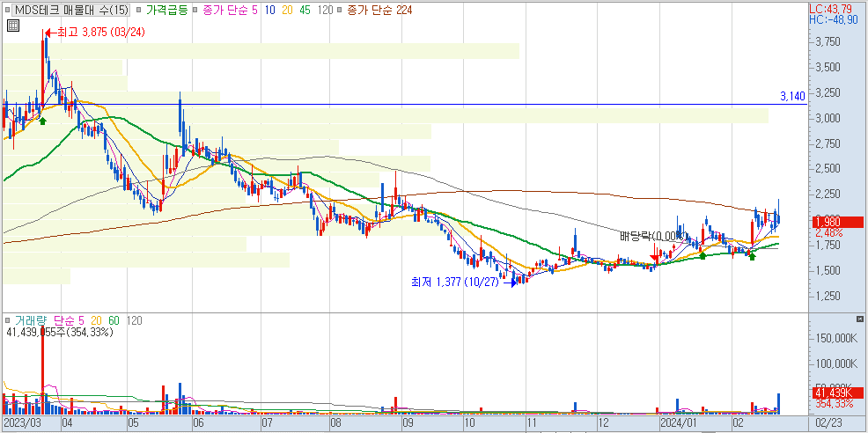Select the MDS테크 매물대 수(15) legend button
The width and height of the screenshot is (868, 433).
70,10
